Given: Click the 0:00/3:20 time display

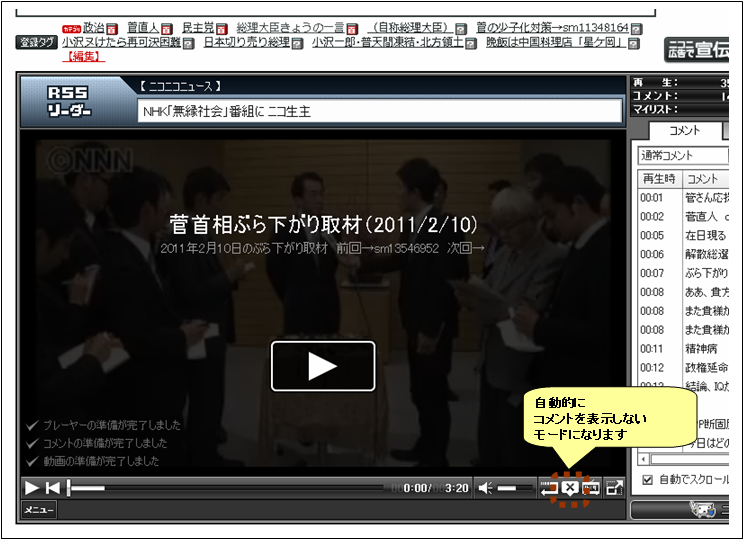Looking at the screenshot, I should click(x=430, y=488).
